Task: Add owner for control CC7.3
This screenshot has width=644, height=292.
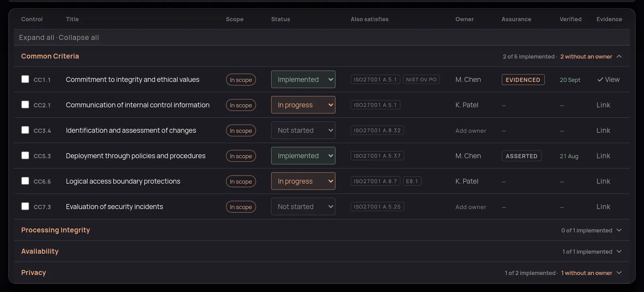Action: pos(471,207)
